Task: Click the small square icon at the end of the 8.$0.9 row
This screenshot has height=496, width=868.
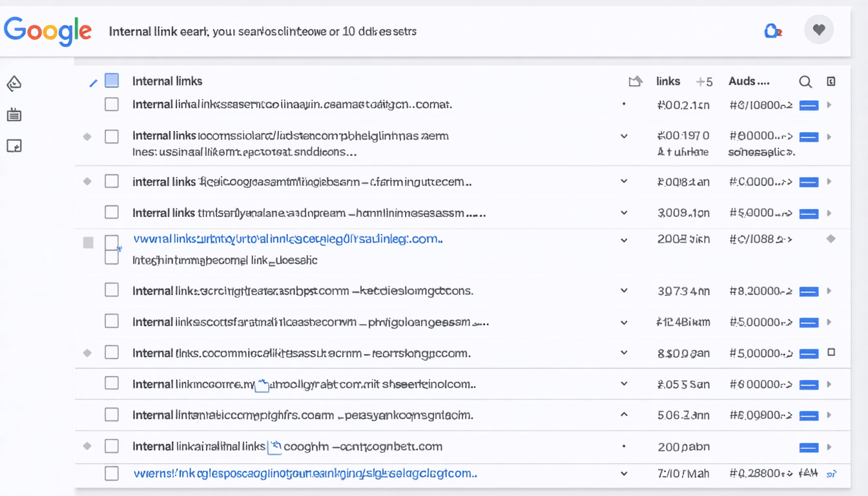Action: click(831, 353)
